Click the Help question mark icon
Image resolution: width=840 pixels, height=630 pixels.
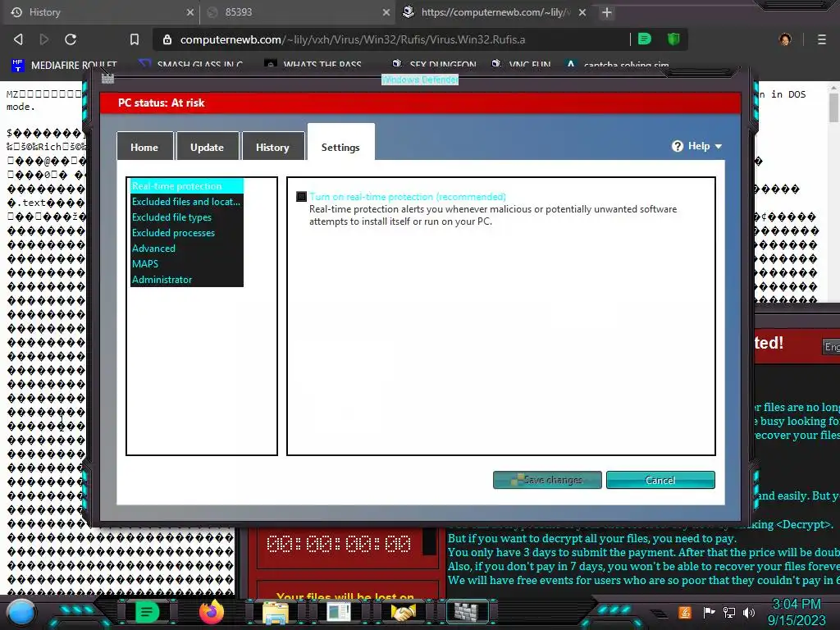point(677,146)
